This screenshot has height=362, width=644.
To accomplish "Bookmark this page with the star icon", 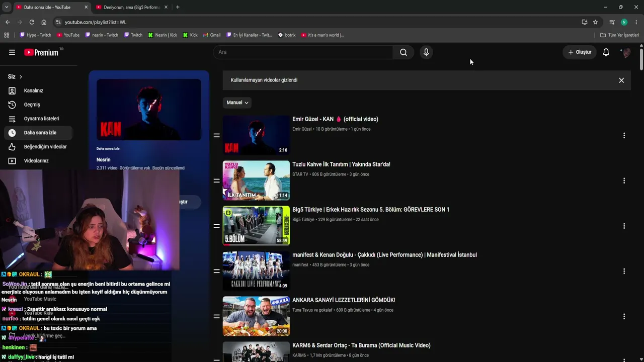I will [595, 22].
